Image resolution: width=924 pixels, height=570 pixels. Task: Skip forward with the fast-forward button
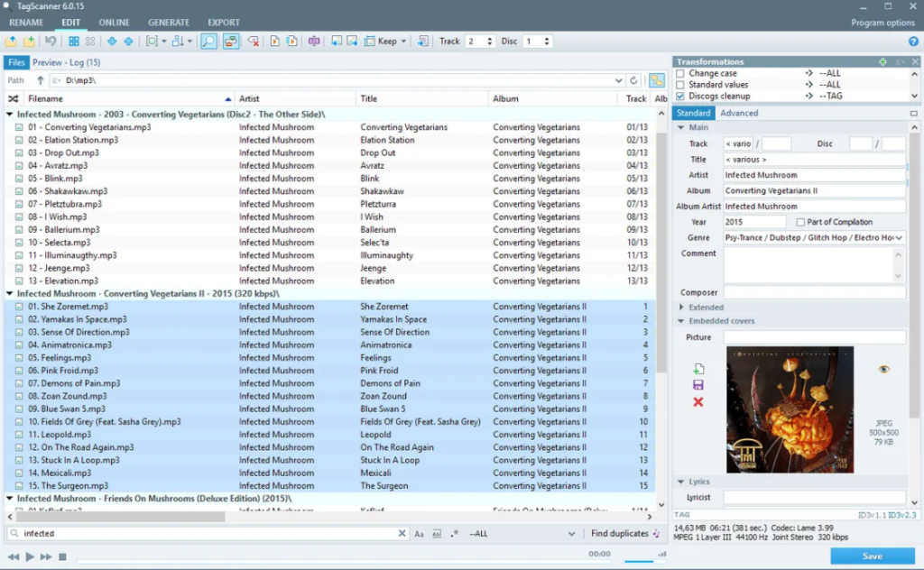click(45, 556)
